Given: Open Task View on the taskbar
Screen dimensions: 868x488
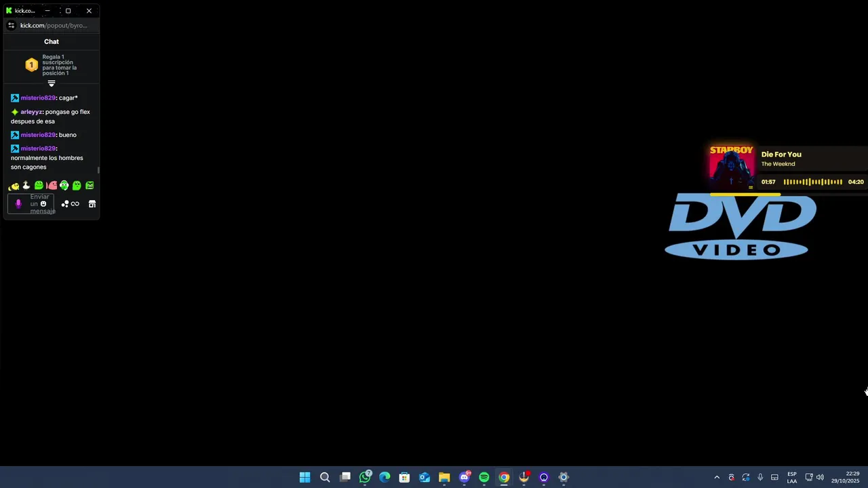Looking at the screenshot, I should pyautogui.click(x=345, y=477).
